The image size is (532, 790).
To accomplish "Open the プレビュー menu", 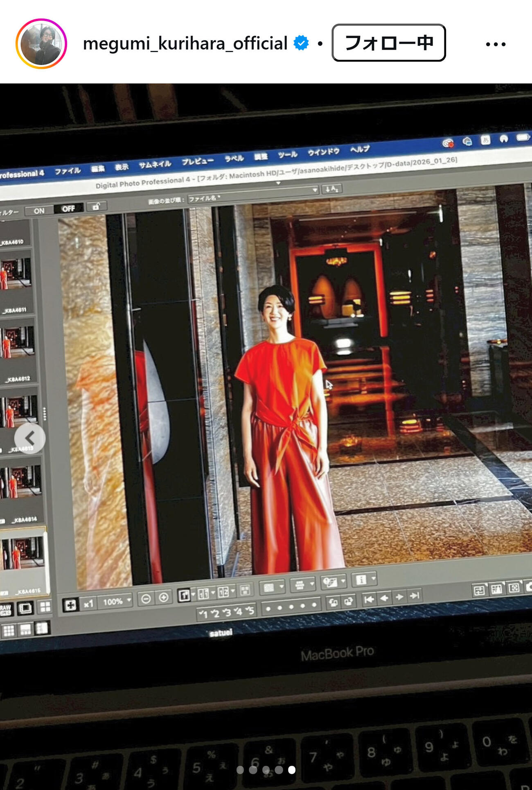I will coord(198,161).
